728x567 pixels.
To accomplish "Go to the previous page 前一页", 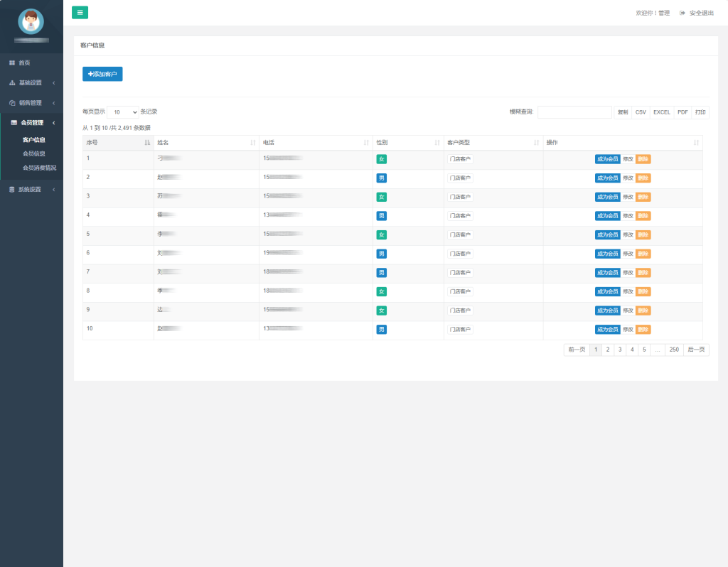I will point(577,350).
